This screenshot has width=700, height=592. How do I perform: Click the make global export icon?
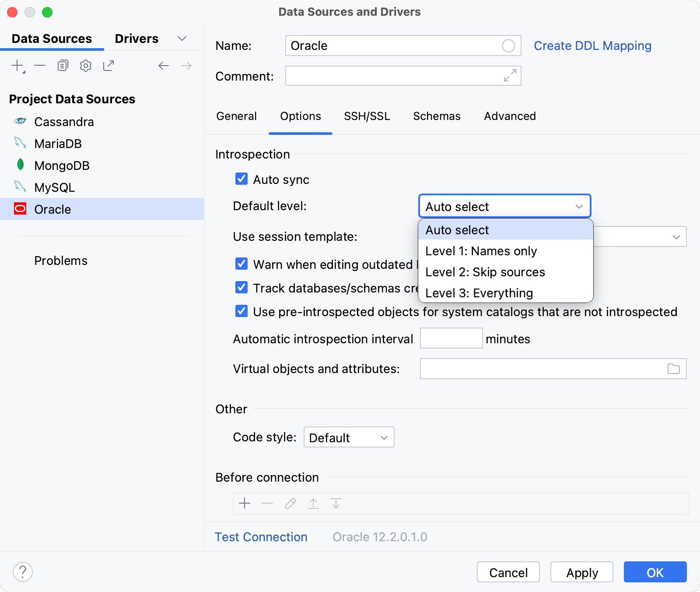click(x=108, y=66)
